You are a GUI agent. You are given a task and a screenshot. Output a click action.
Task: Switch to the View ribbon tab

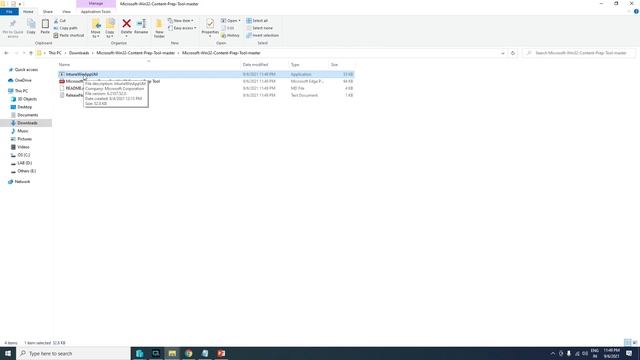tap(67, 11)
